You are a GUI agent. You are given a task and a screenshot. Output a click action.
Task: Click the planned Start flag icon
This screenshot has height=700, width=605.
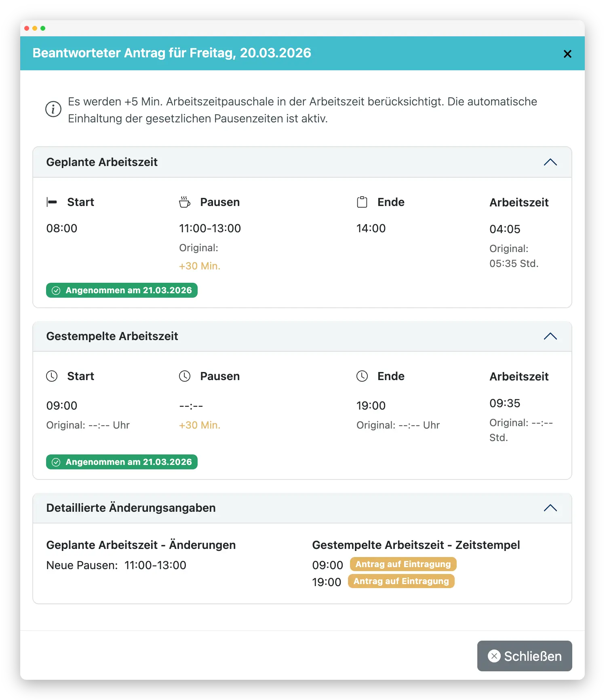point(52,202)
